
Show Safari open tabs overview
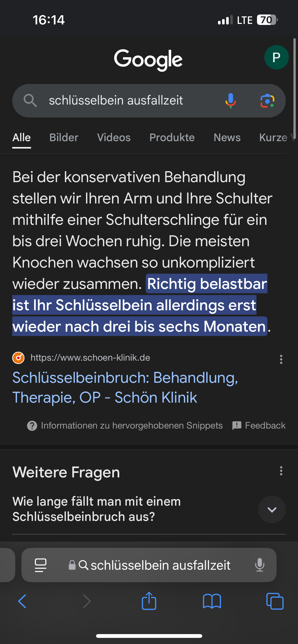(x=275, y=601)
